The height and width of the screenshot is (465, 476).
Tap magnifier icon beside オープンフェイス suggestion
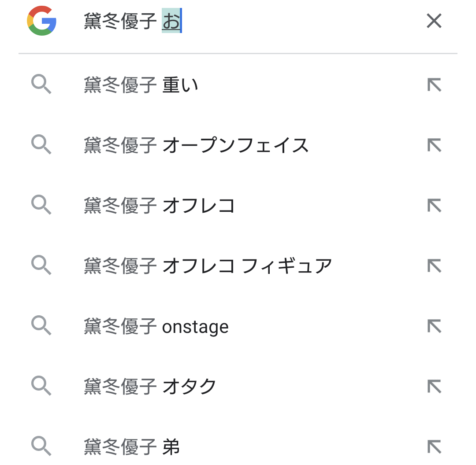click(x=41, y=145)
